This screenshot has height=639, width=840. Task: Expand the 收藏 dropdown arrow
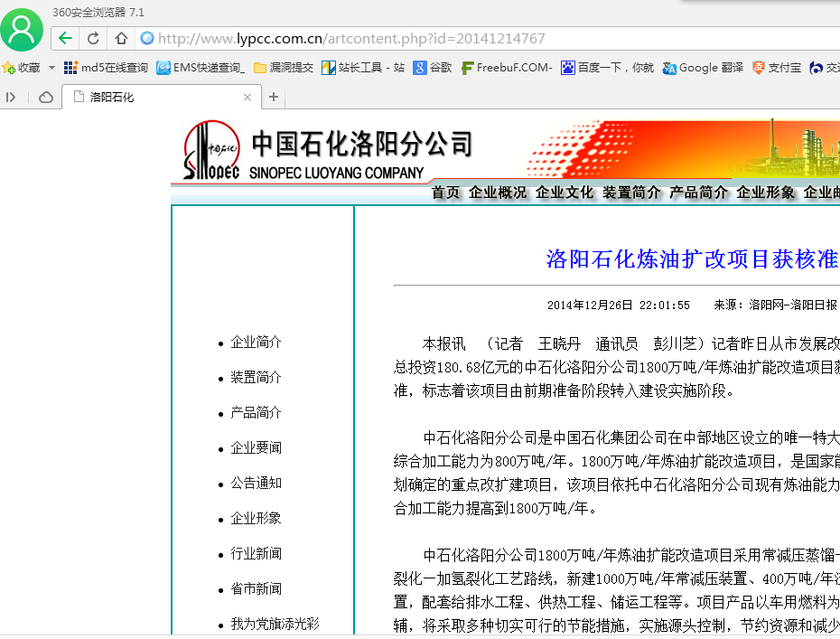point(51,68)
